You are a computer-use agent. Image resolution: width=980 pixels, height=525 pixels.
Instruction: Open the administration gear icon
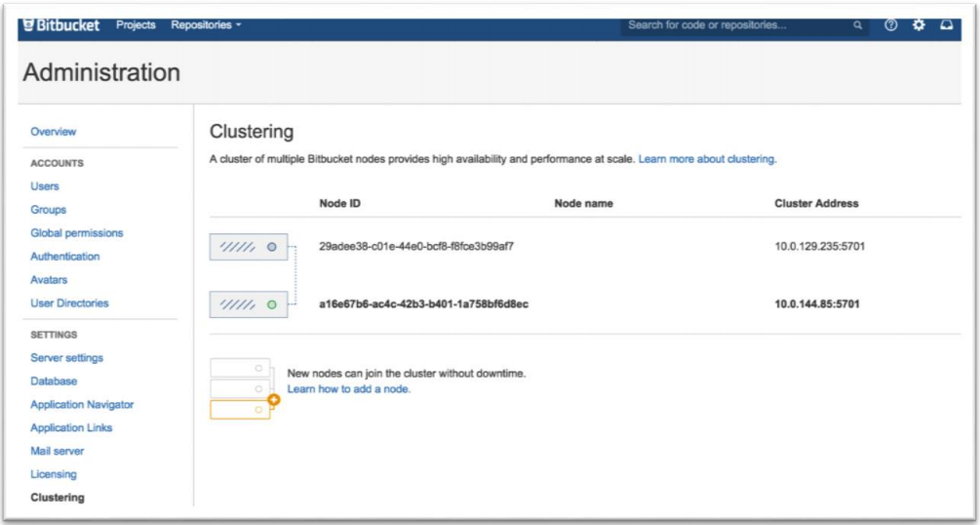918,25
